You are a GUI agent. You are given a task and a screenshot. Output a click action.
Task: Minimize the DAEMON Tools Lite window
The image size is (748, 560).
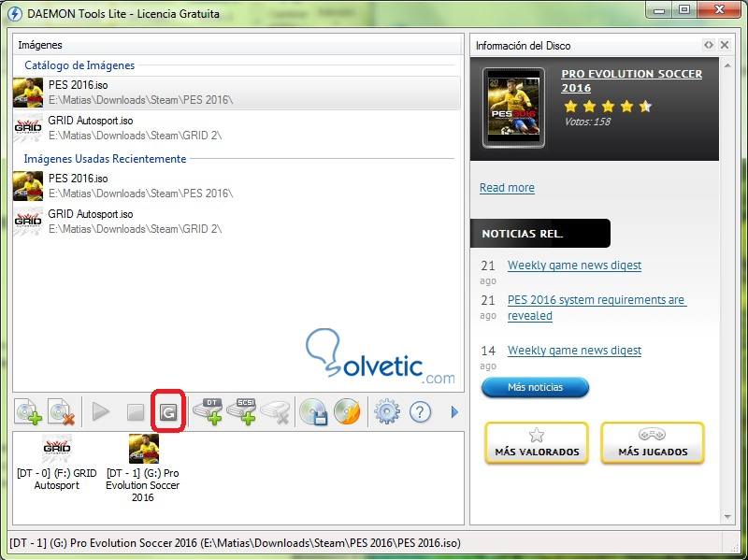(660, 9)
